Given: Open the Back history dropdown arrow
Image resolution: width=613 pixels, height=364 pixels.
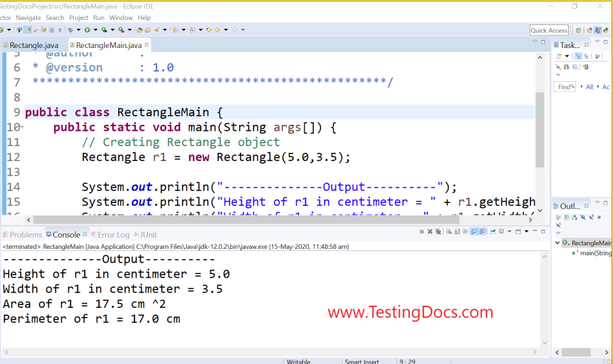Looking at the screenshot, I should tap(225, 30).
